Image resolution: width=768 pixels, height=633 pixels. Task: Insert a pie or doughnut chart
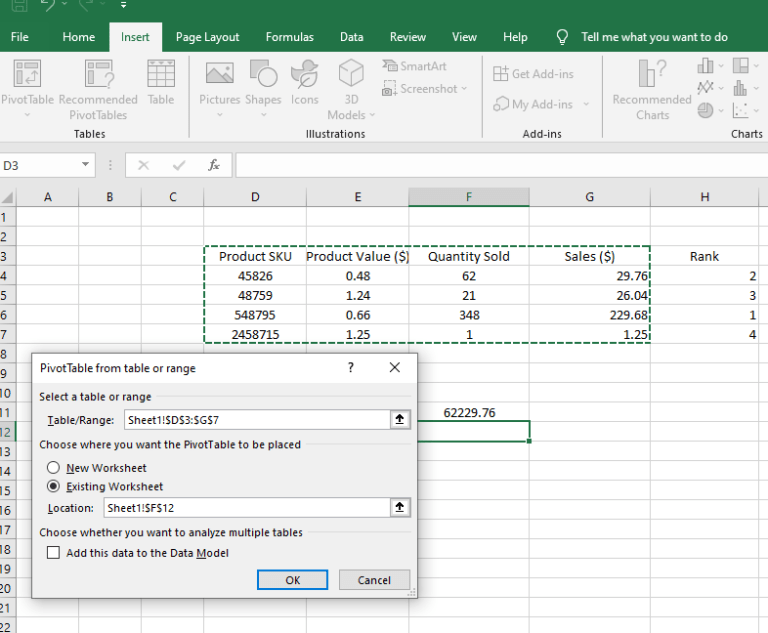[705, 111]
